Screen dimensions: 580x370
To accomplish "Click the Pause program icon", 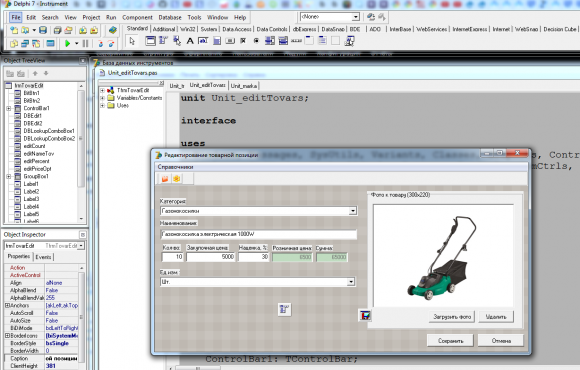I will [85, 44].
